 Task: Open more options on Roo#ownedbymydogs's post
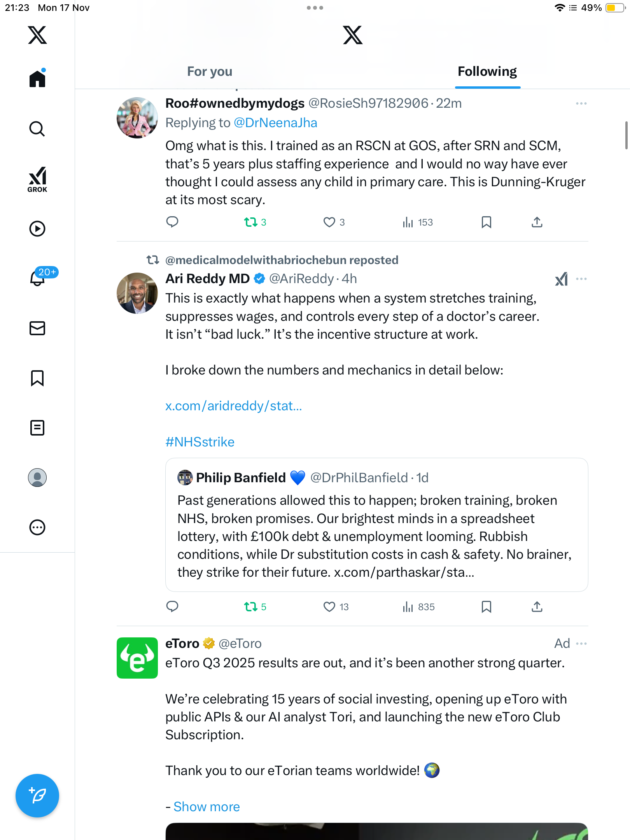(x=581, y=103)
